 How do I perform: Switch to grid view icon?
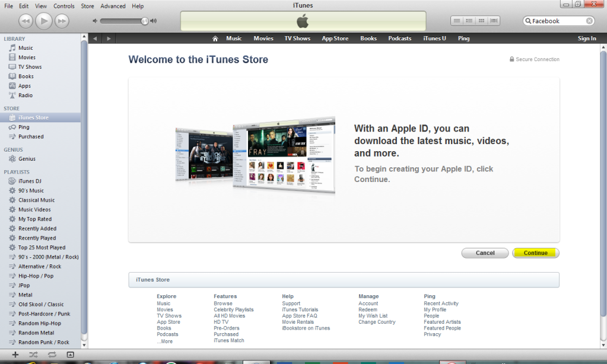coord(482,21)
